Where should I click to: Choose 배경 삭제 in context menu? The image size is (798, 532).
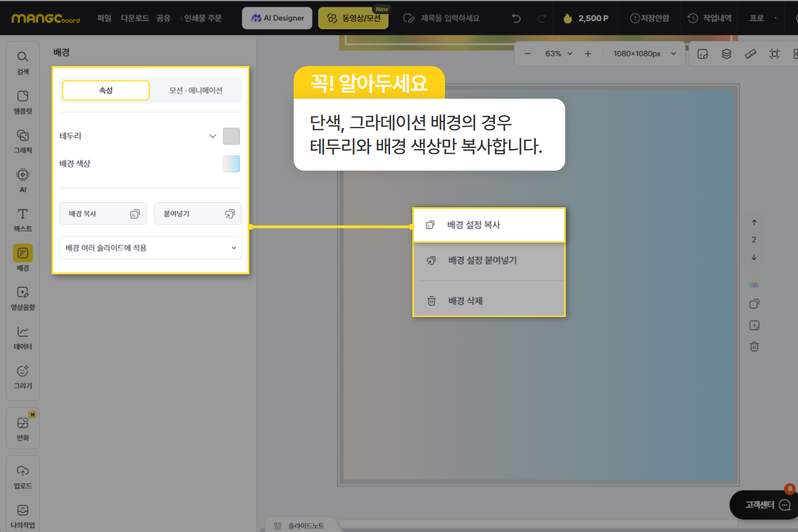489,301
